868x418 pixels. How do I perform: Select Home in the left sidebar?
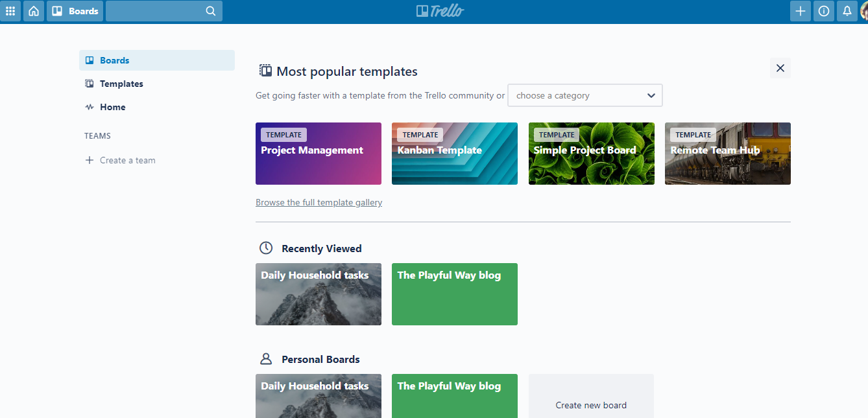pyautogui.click(x=157, y=107)
